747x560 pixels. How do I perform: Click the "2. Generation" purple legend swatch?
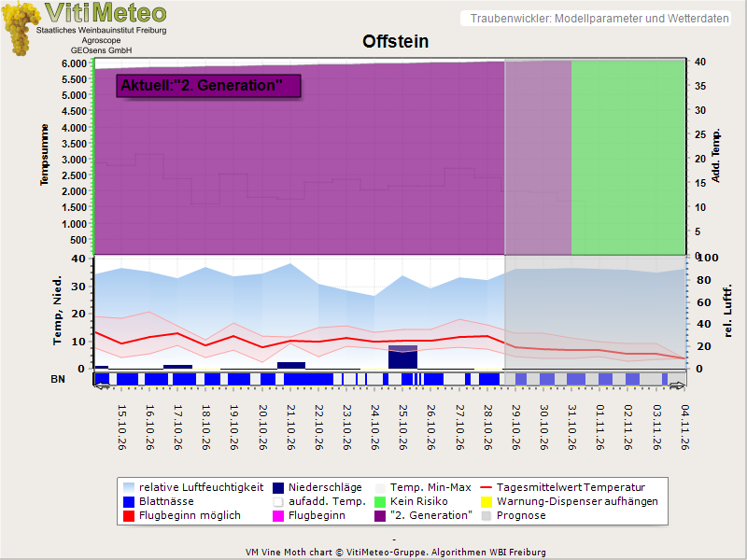click(380, 516)
